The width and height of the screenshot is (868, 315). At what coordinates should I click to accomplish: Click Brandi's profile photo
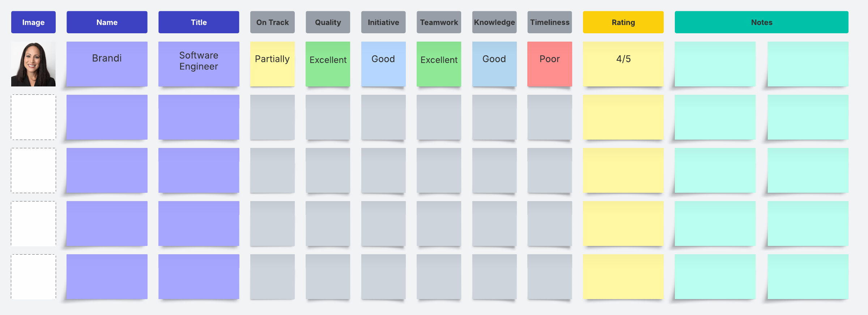33,64
